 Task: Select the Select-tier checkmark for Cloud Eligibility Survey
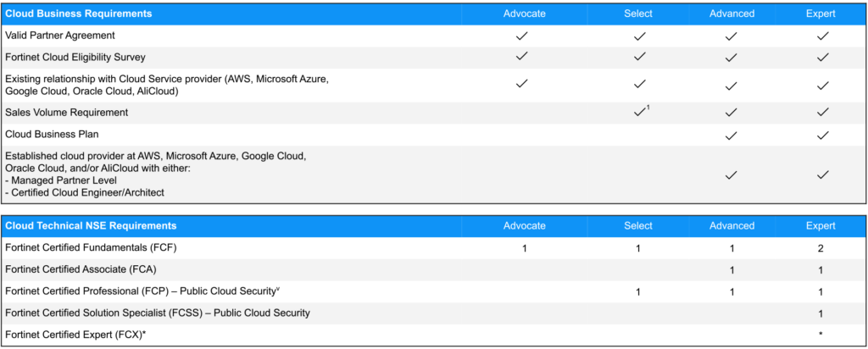pyautogui.click(x=640, y=56)
